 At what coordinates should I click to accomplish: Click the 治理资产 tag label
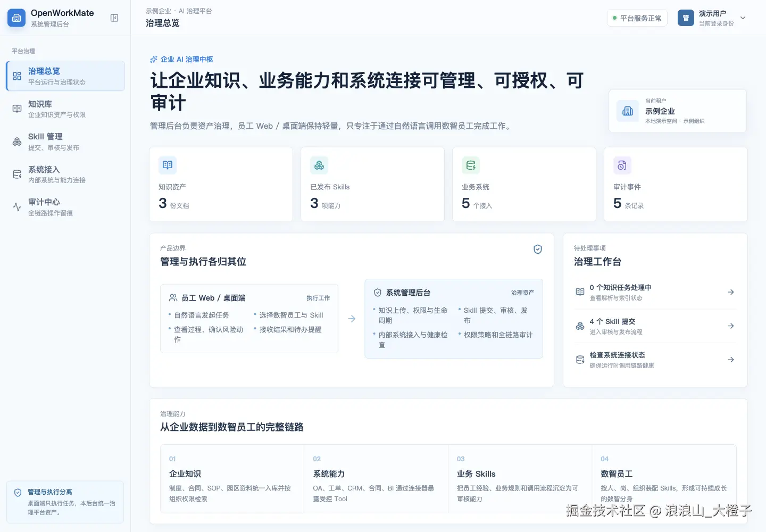522,293
